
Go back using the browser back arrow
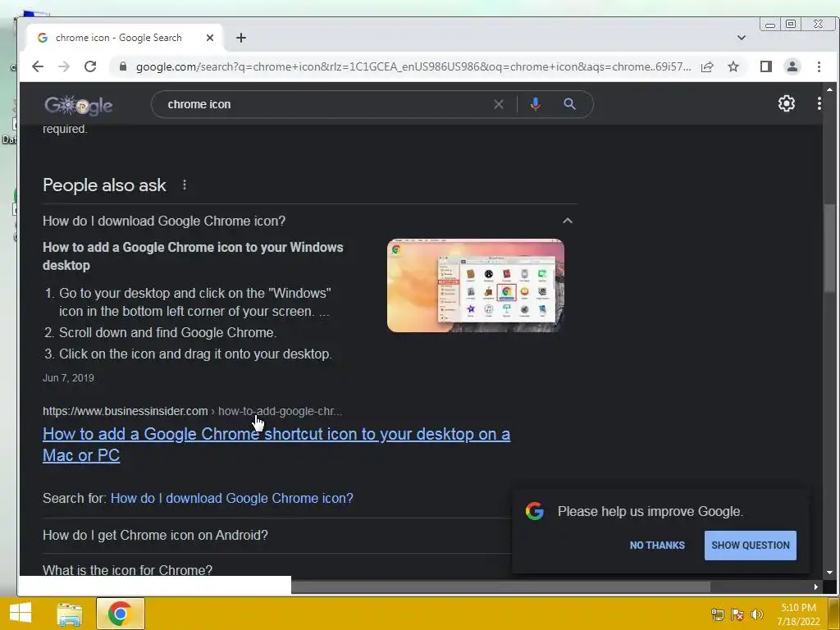coord(38,66)
